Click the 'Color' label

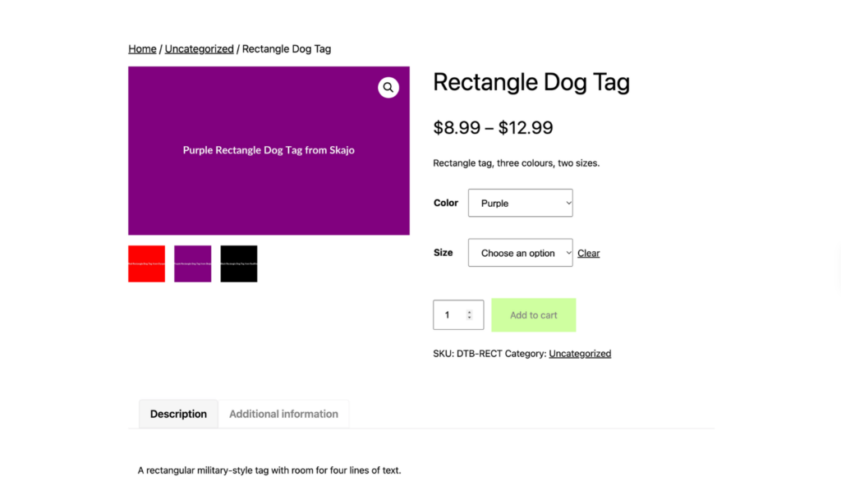[x=446, y=203]
